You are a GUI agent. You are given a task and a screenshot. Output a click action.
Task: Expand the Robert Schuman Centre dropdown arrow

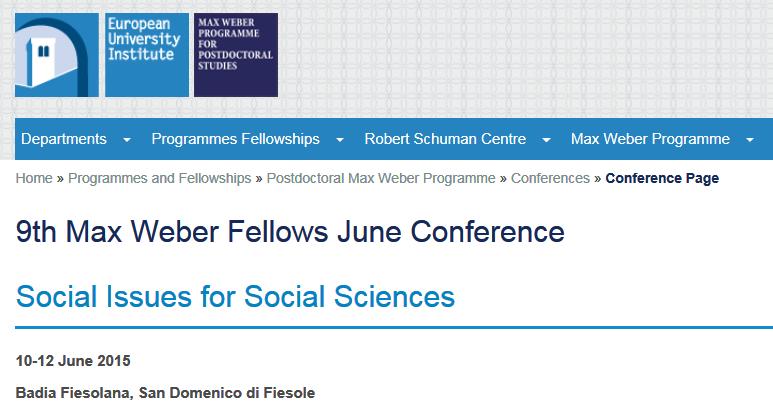coord(546,140)
